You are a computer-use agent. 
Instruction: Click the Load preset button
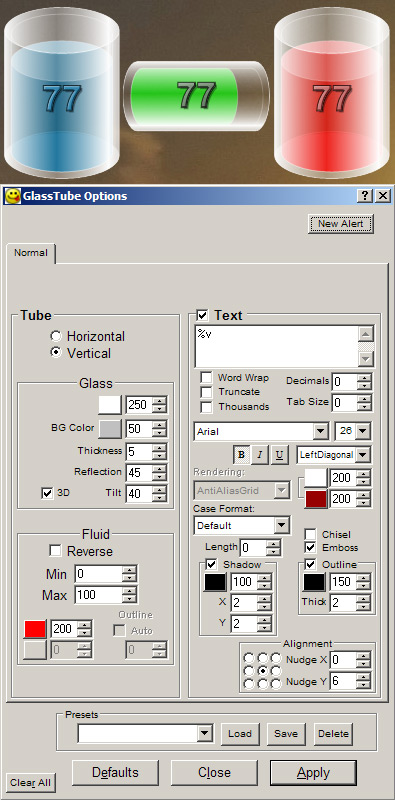tap(240, 734)
